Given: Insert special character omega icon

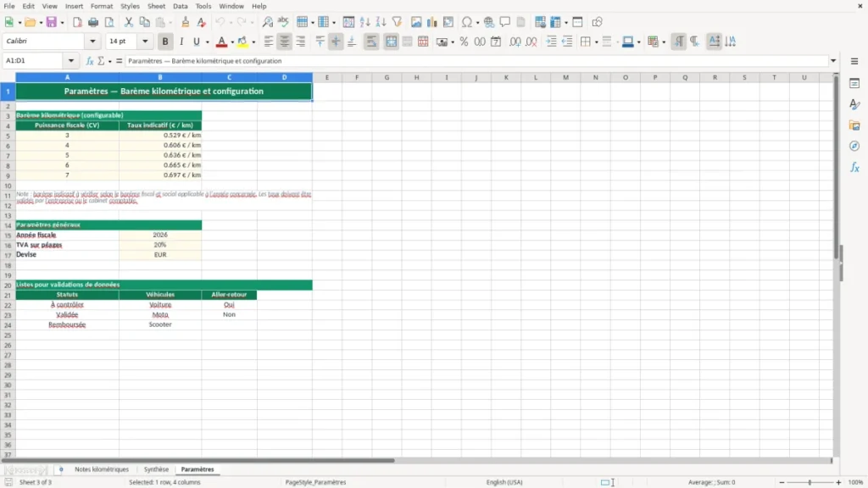Looking at the screenshot, I should pyautogui.click(x=467, y=22).
